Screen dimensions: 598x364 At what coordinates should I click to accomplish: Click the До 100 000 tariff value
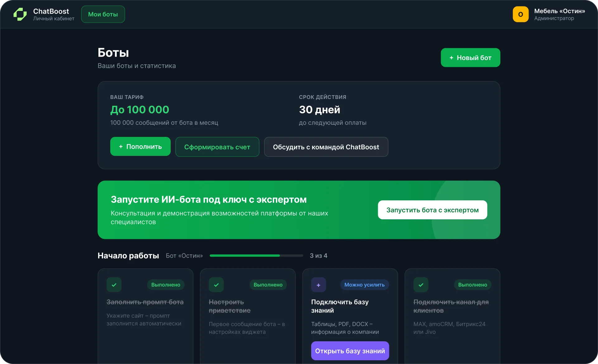pos(140,110)
